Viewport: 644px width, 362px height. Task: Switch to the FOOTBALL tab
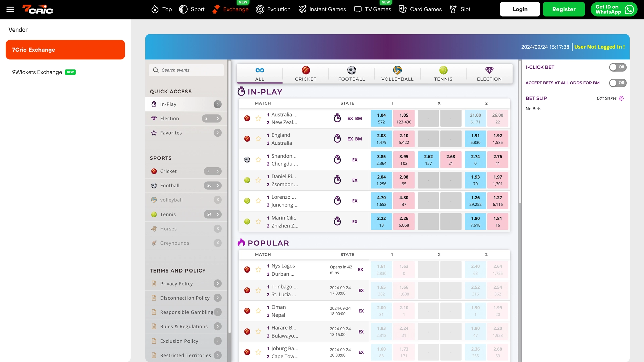pyautogui.click(x=352, y=74)
